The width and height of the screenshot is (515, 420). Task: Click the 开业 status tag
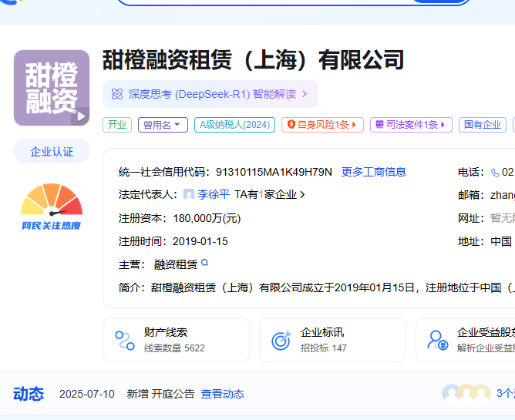[x=117, y=125]
